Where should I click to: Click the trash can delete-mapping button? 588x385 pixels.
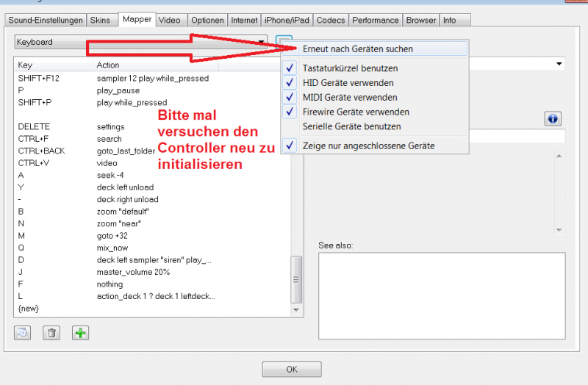51,333
